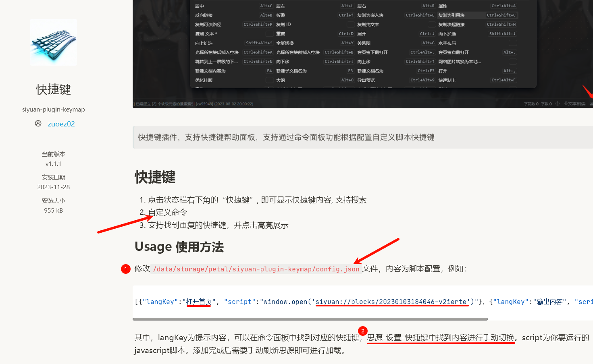This screenshot has height=364, width=593.
Task: Select the version number v1.1.1
Action: point(54,164)
